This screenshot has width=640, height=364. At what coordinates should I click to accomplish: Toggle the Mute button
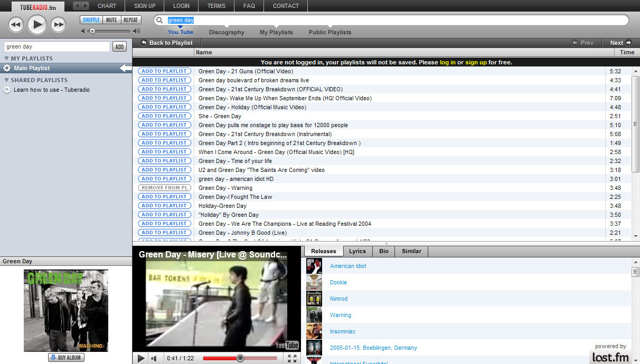click(x=111, y=20)
